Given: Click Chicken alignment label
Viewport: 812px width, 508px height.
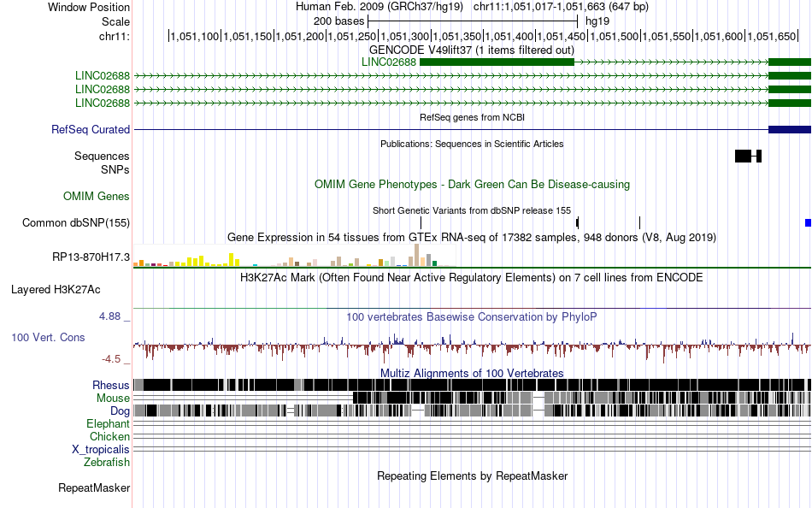Looking at the screenshot, I should point(109,436).
